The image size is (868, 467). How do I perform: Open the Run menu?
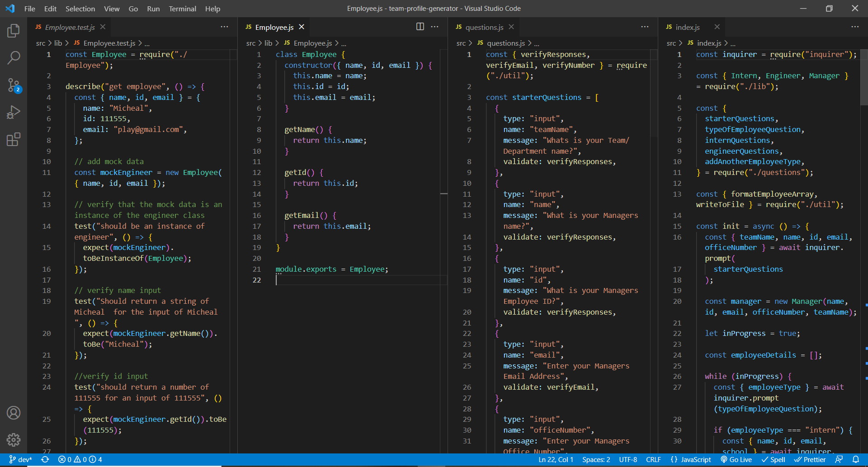pyautogui.click(x=153, y=9)
